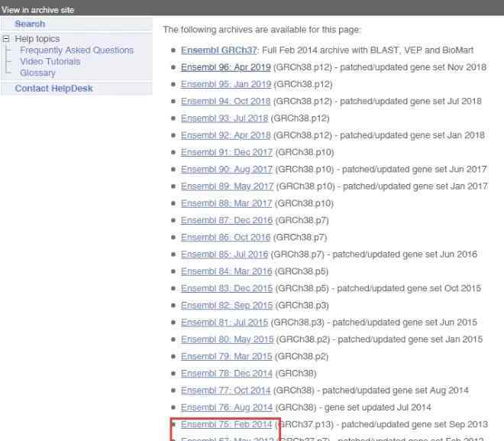Screen dimensions: 504x441
Task: Open Ensembl 79: Mar 2015 archive
Action: point(226,356)
